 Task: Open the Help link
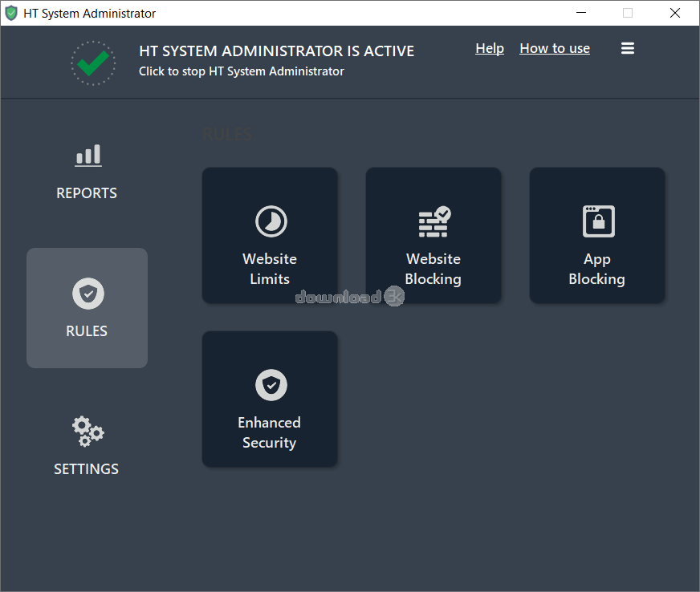pyautogui.click(x=490, y=48)
